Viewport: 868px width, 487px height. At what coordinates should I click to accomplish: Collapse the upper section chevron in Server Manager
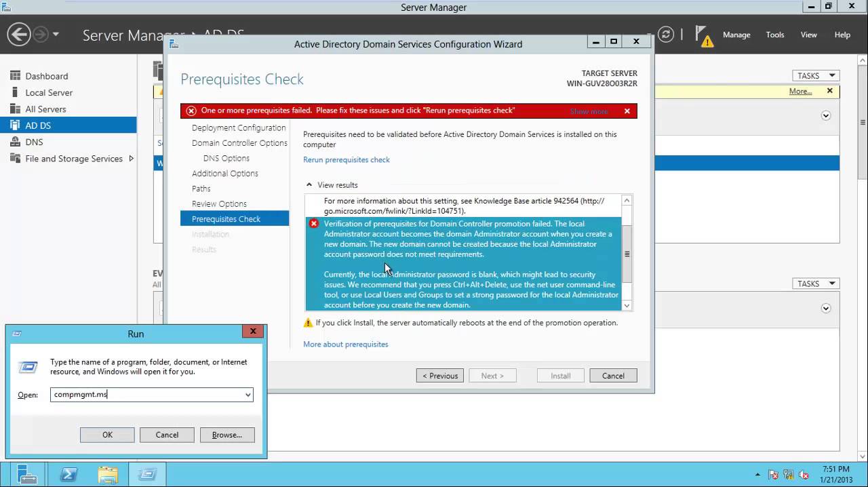pos(826,116)
